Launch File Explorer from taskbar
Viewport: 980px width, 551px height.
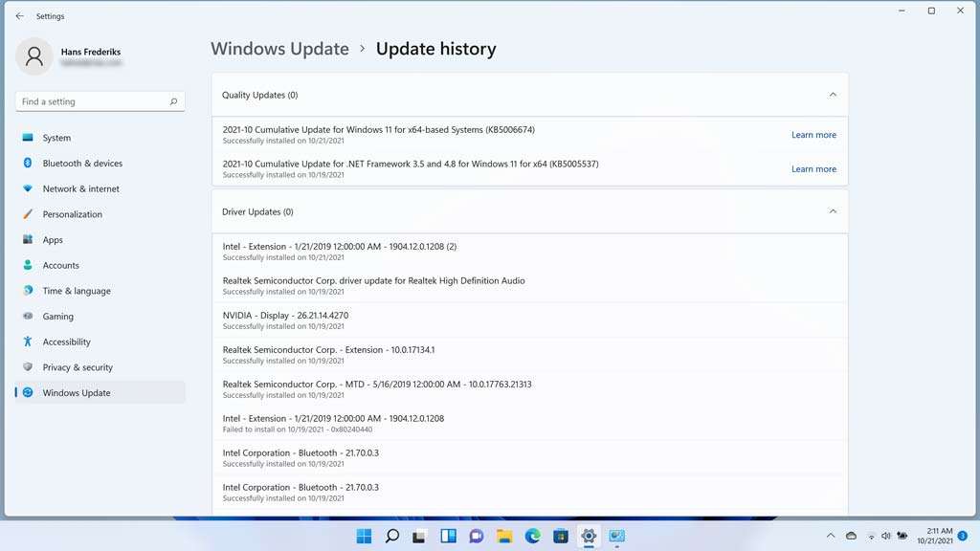click(x=504, y=536)
